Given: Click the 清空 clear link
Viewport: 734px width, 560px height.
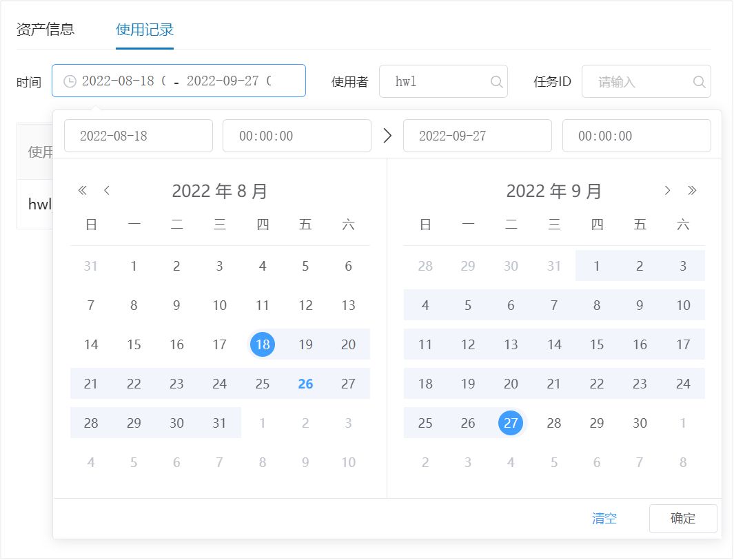Looking at the screenshot, I should coord(604,519).
